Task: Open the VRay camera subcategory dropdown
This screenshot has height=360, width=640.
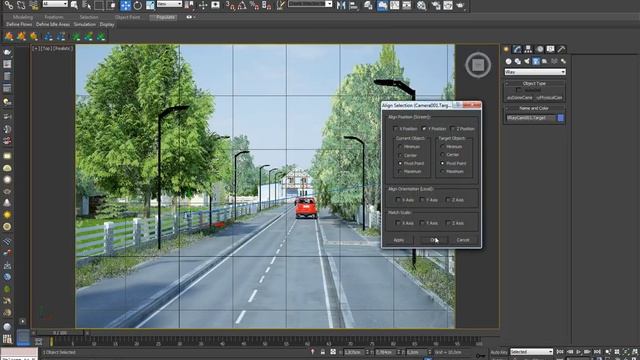Action: coord(535,72)
